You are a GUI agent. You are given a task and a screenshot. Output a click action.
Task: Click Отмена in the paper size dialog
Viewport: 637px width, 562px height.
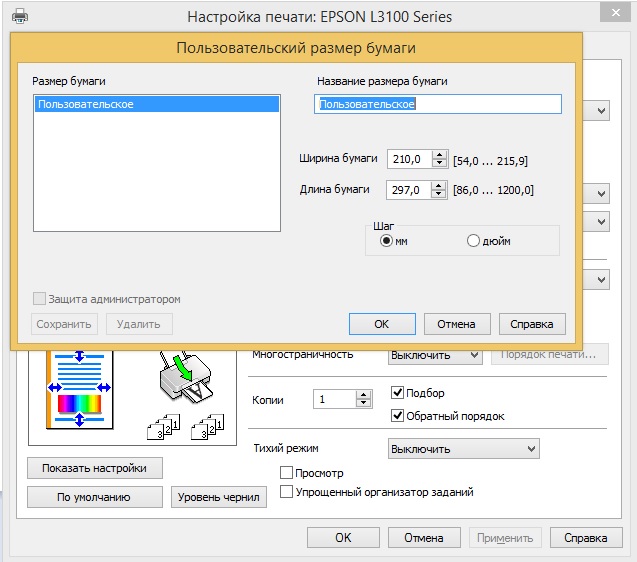point(457,324)
